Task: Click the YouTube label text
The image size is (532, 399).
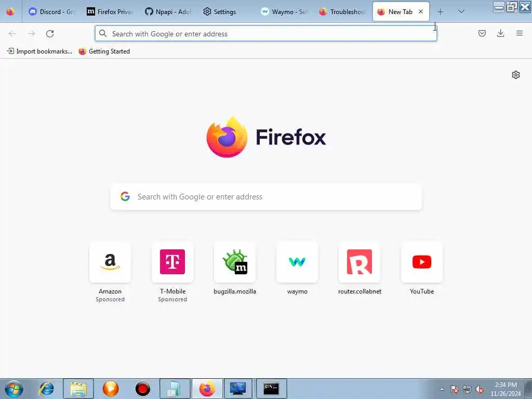Action: (x=422, y=291)
